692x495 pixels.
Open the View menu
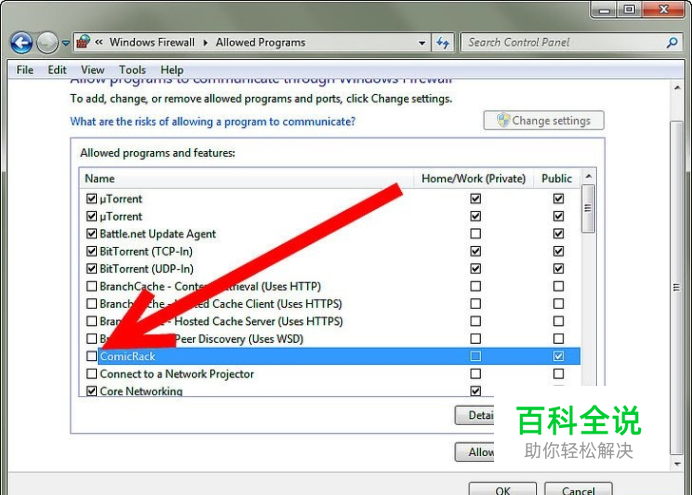click(x=92, y=70)
